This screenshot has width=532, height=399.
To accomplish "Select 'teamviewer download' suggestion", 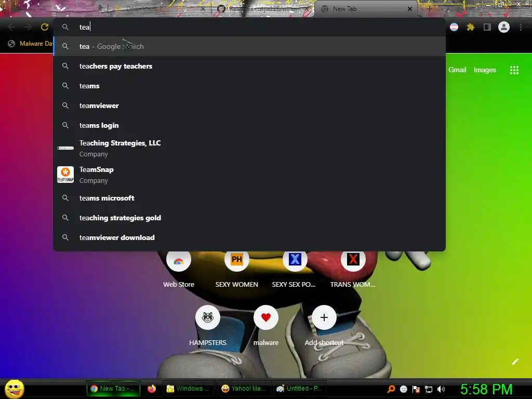I will pyautogui.click(x=249, y=237).
